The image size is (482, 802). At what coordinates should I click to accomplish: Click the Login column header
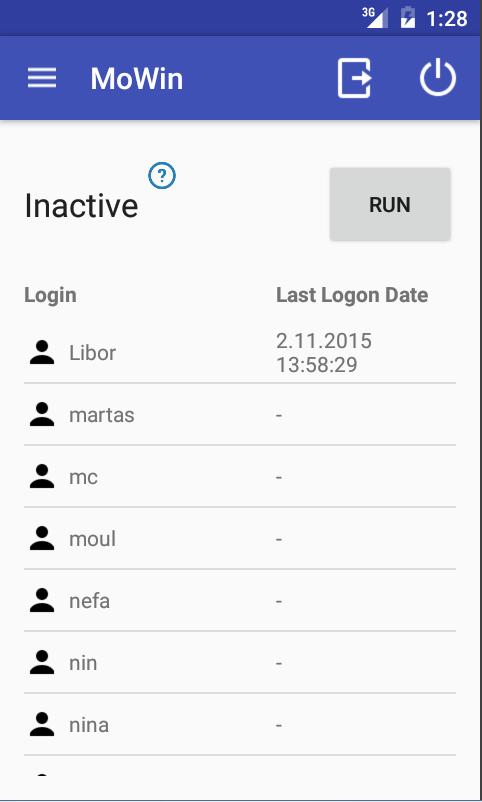tap(50, 295)
